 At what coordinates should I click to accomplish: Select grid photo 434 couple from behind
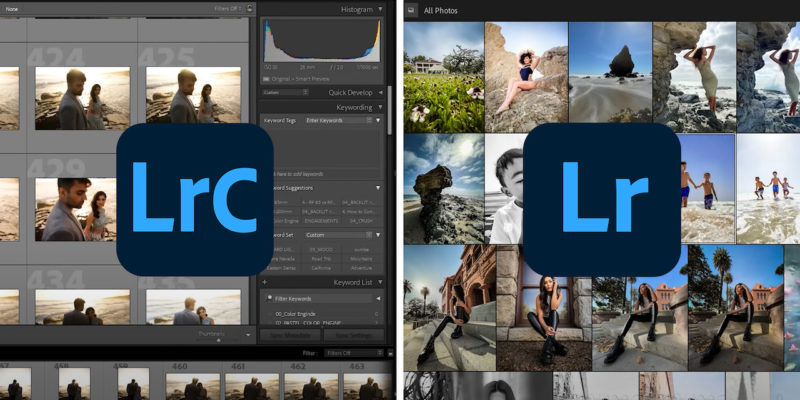pos(82,307)
